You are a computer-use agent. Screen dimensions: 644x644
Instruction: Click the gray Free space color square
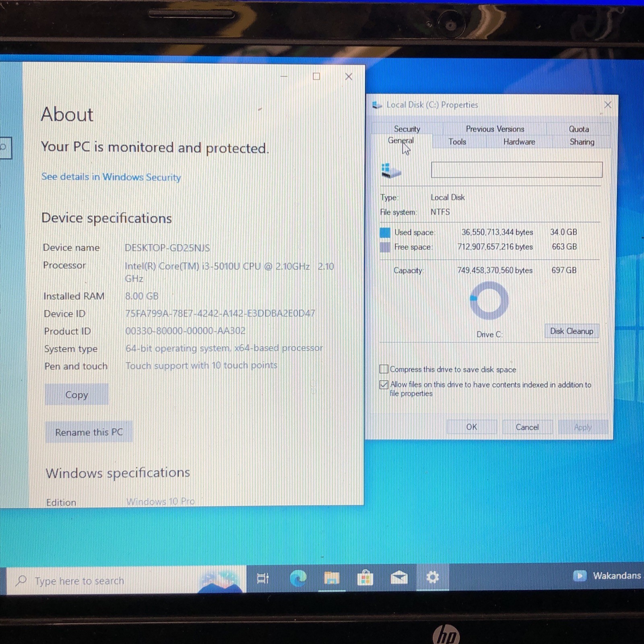point(385,247)
